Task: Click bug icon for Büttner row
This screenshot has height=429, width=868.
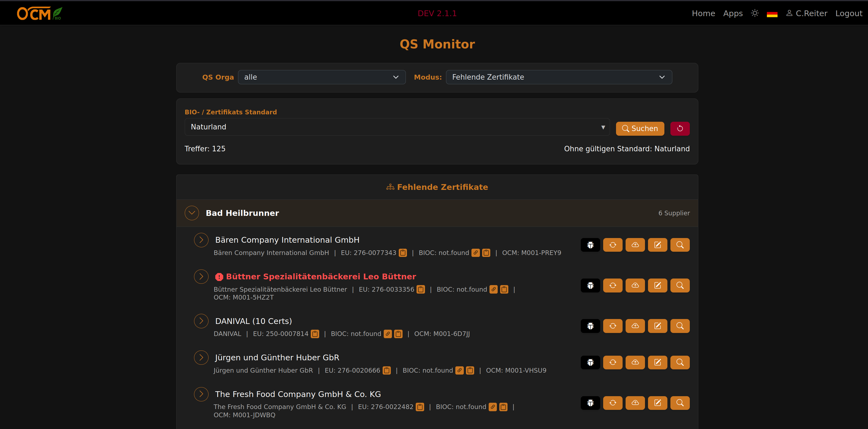Action: (590, 285)
